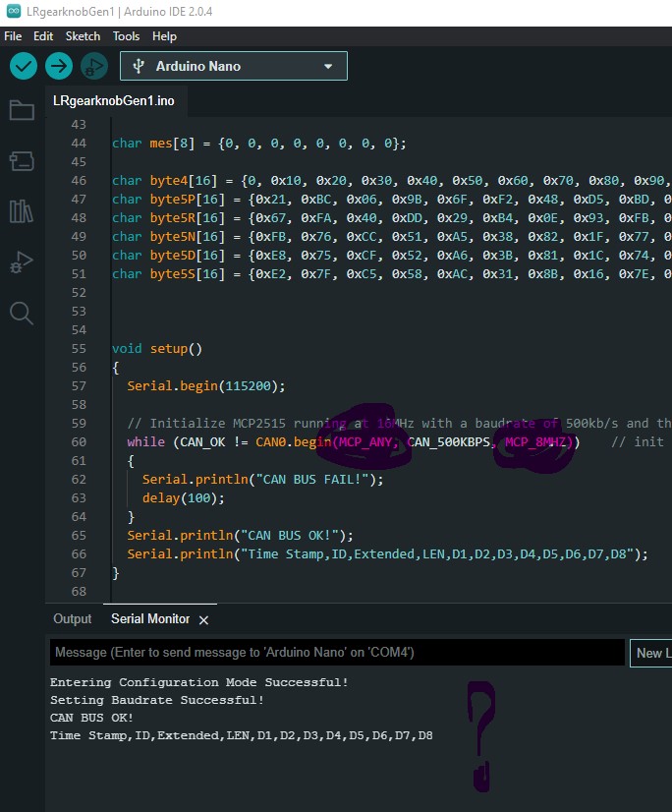Click the Verify sketch checkmark button

[x=24, y=66]
